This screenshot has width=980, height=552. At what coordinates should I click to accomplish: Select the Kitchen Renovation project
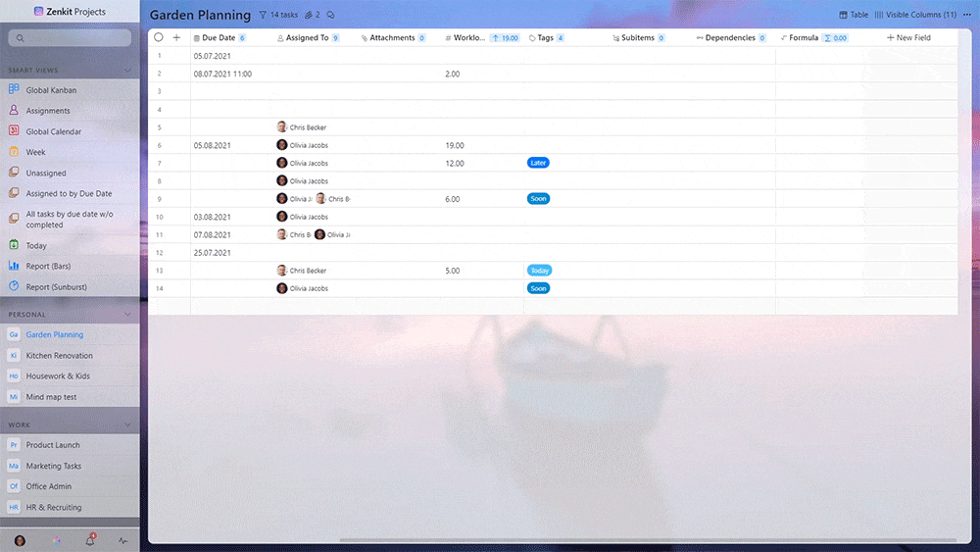coord(59,356)
